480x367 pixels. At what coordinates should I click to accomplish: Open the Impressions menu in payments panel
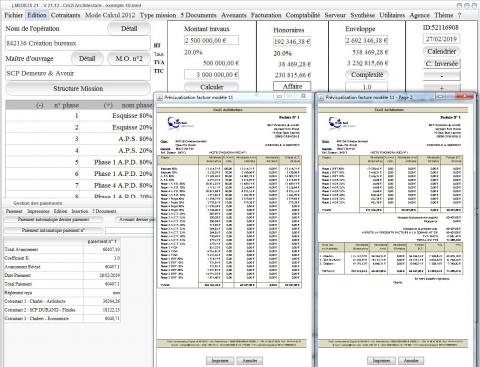click(x=38, y=211)
